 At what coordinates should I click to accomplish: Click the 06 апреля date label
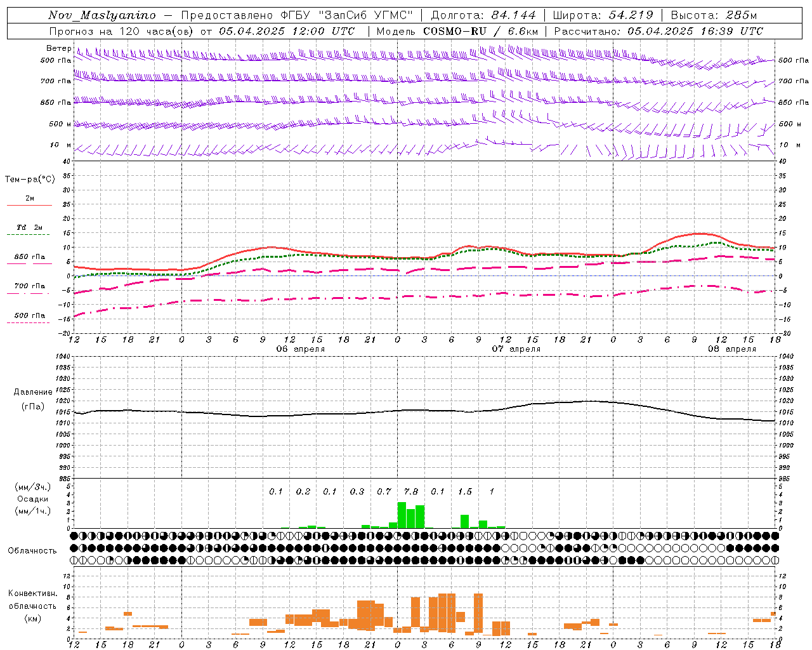click(300, 349)
